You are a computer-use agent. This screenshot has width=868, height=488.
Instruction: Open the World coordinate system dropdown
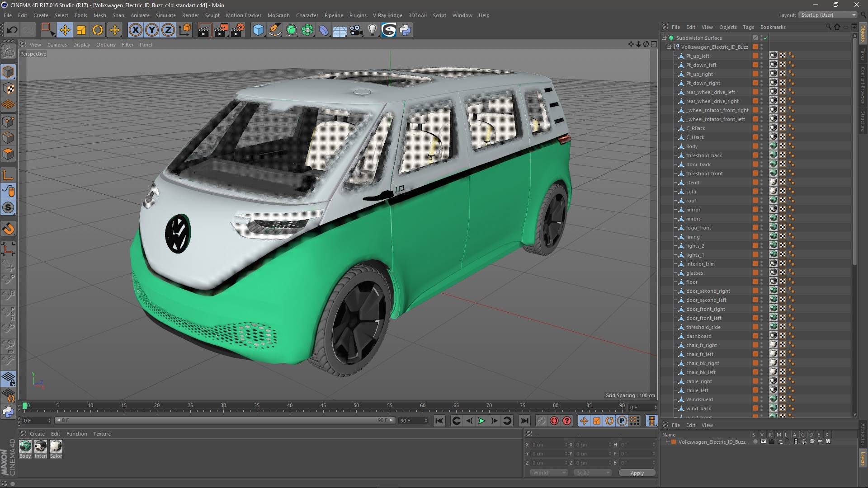[548, 473]
